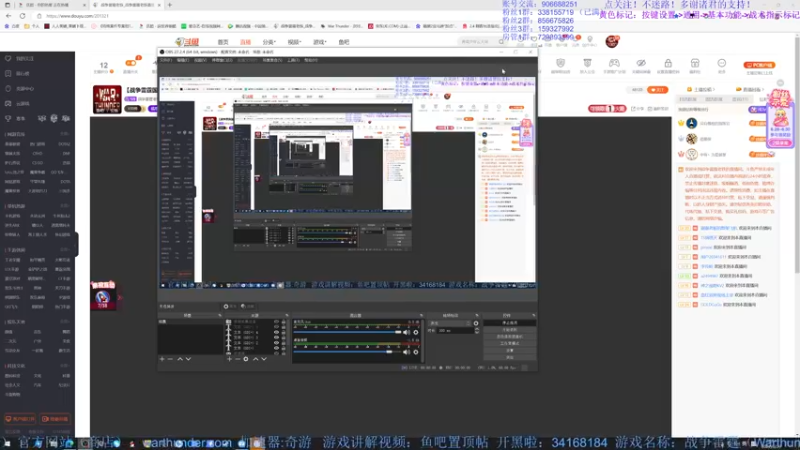Open the user avatar in the Douyu header
Image resolution: width=800 pixels, height=450 pixels.
click(x=612, y=41)
